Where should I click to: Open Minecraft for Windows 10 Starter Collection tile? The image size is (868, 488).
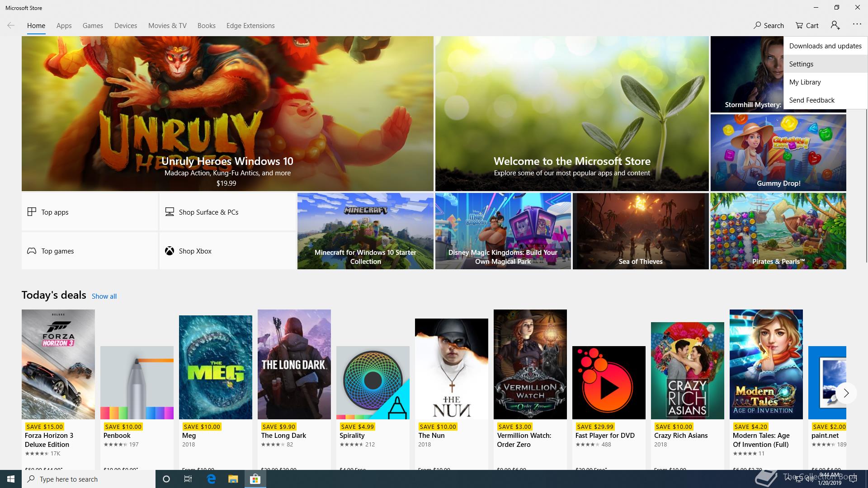[365, 231]
